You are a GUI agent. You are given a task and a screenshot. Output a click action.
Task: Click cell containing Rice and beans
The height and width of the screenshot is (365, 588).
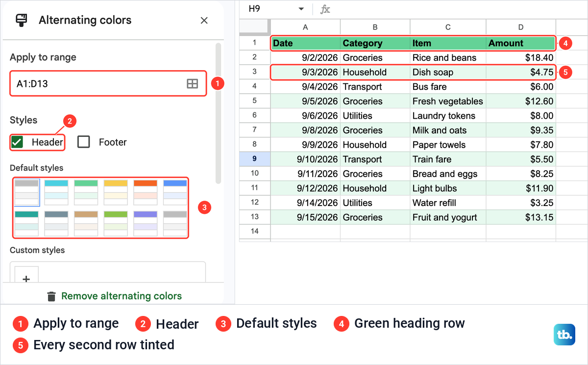point(448,58)
